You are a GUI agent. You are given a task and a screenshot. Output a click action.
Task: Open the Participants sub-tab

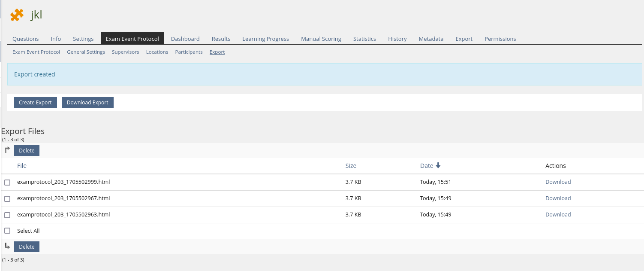point(189,52)
